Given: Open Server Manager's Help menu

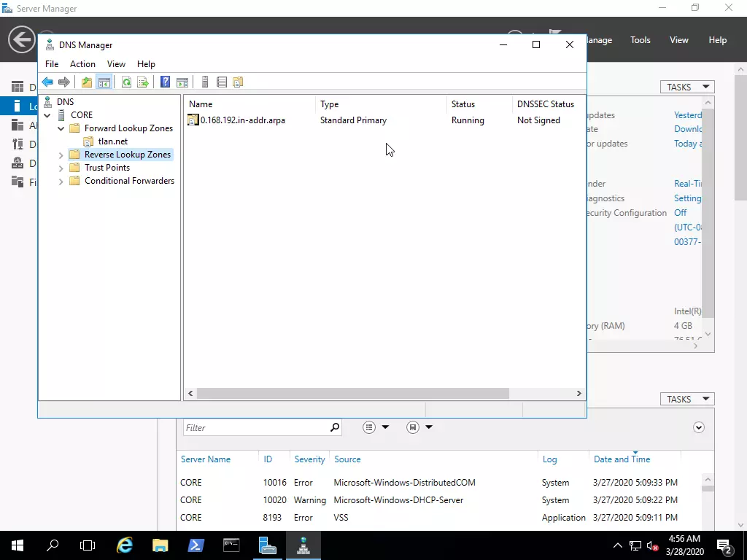Looking at the screenshot, I should pyautogui.click(x=718, y=40).
